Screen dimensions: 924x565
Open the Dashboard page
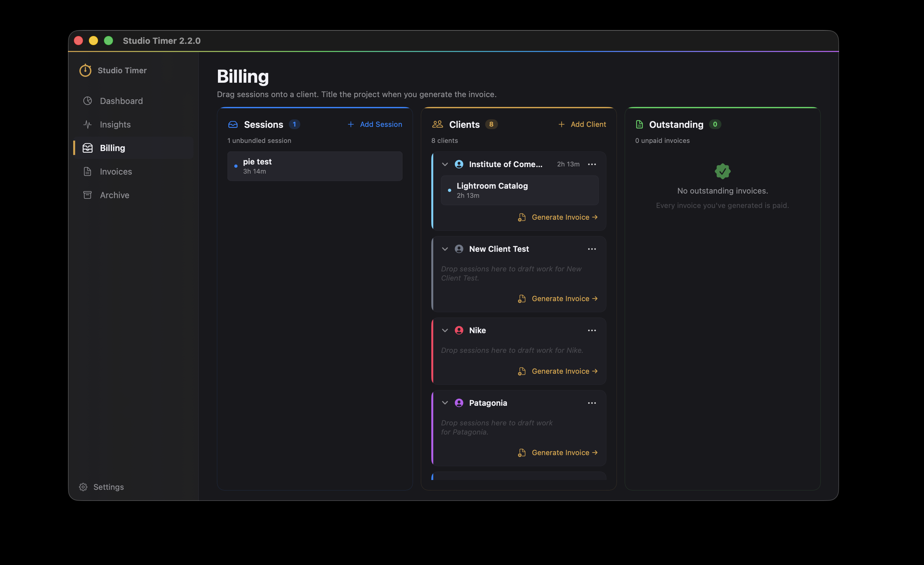point(133,101)
